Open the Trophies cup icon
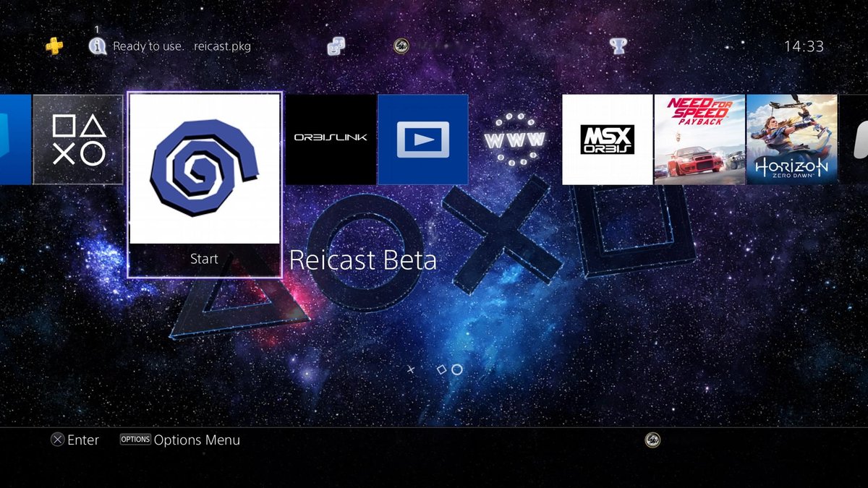The image size is (868, 488). click(x=618, y=46)
